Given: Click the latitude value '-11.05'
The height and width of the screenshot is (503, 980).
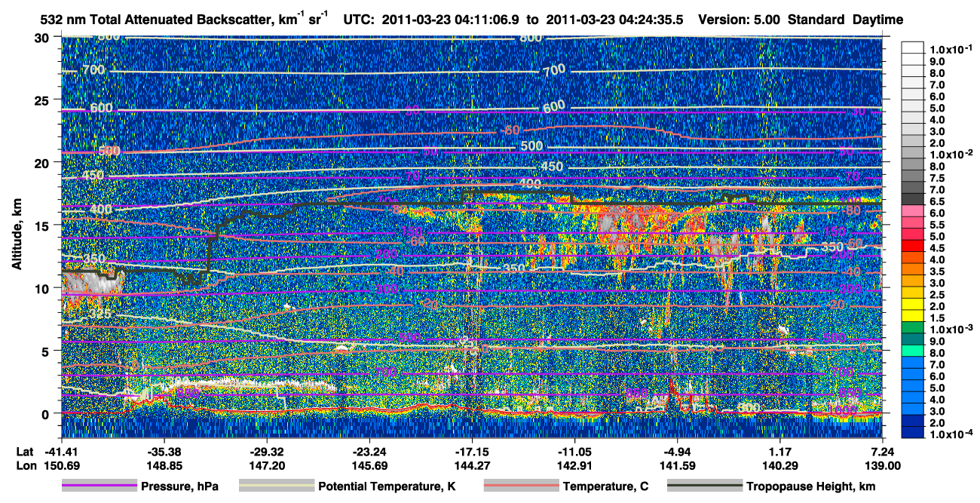Looking at the screenshot, I should point(574,452).
